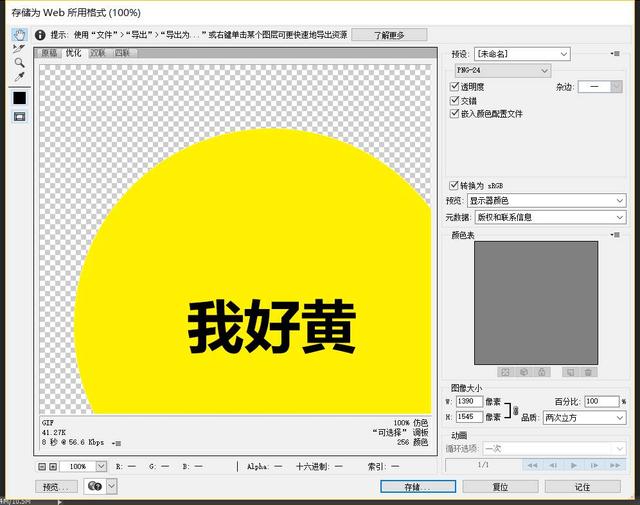Image resolution: width=640 pixels, height=505 pixels.
Task: Click the H height field 1545
Action: coord(469,417)
